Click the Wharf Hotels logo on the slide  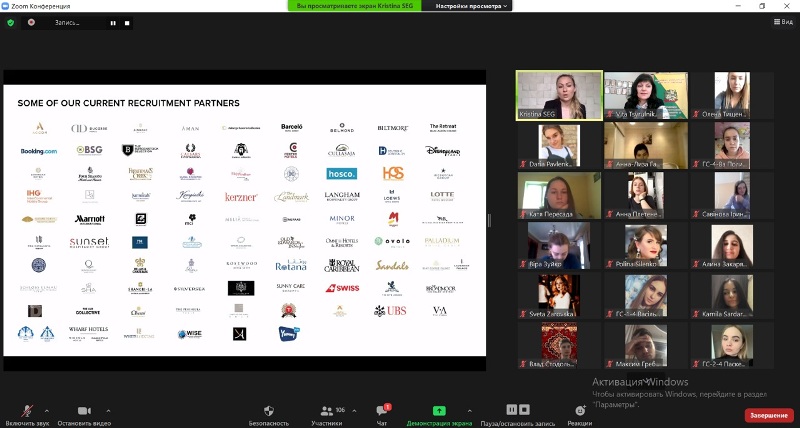pyautogui.click(x=89, y=334)
